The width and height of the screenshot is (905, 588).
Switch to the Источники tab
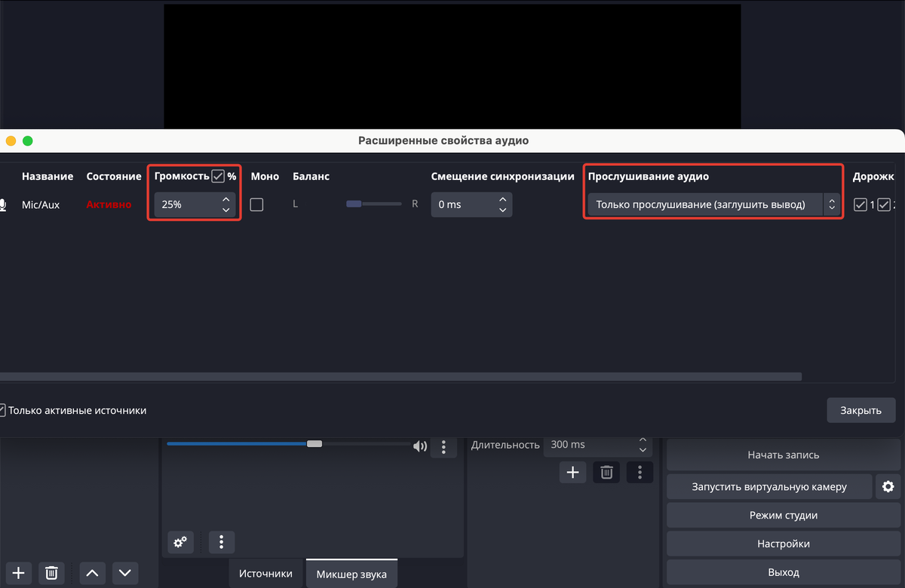(x=265, y=574)
